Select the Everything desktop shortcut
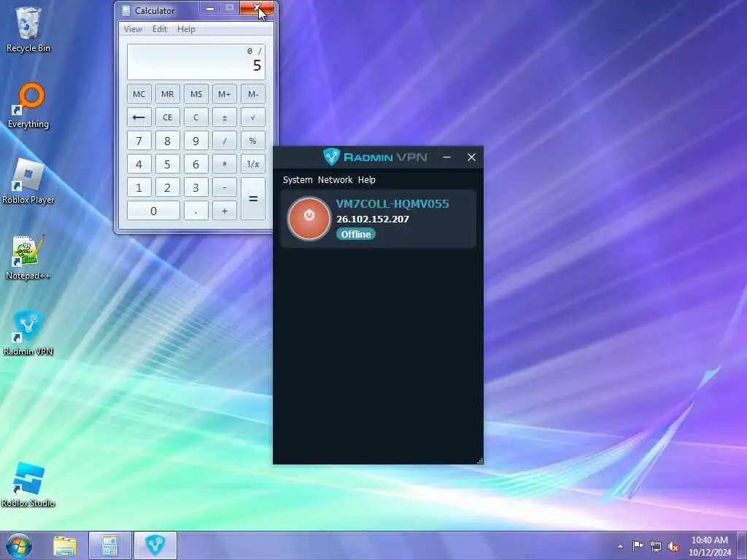 [x=28, y=106]
